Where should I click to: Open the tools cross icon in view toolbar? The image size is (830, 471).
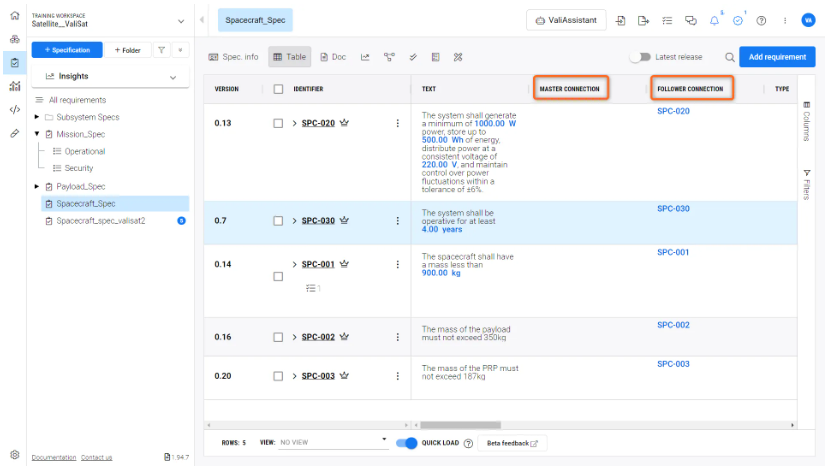[x=458, y=57]
